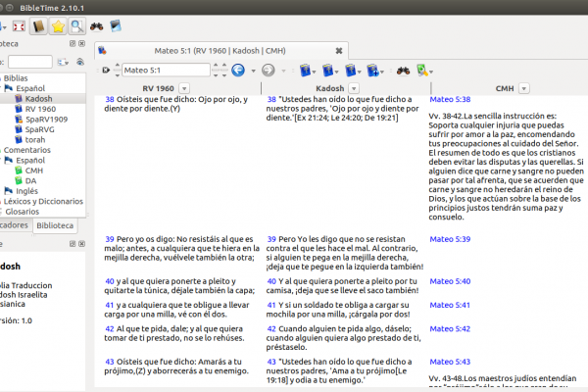
Task: Open the Mateo 5:43 commentary link
Action: pyautogui.click(x=450, y=362)
